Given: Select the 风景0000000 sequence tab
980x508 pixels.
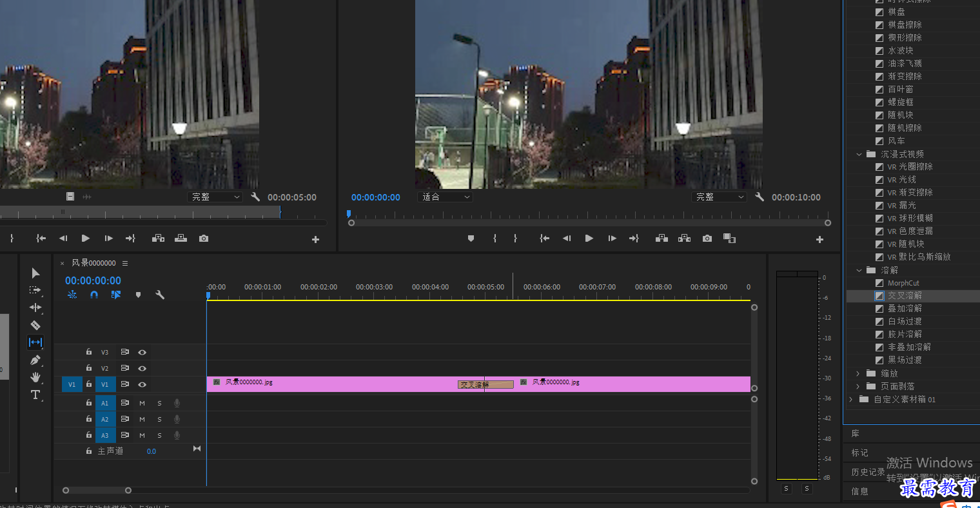Looking at the screenshot, I should point(93,263).
